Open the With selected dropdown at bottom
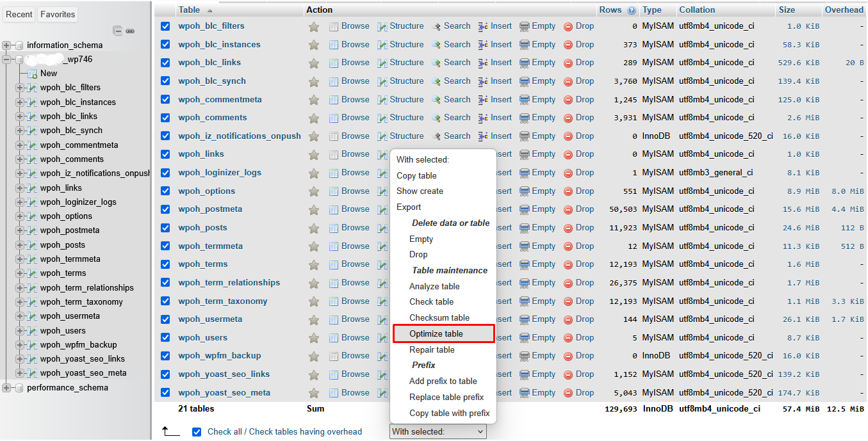The width and height of the screenshot is (868, 441). [x=438, y=431]
